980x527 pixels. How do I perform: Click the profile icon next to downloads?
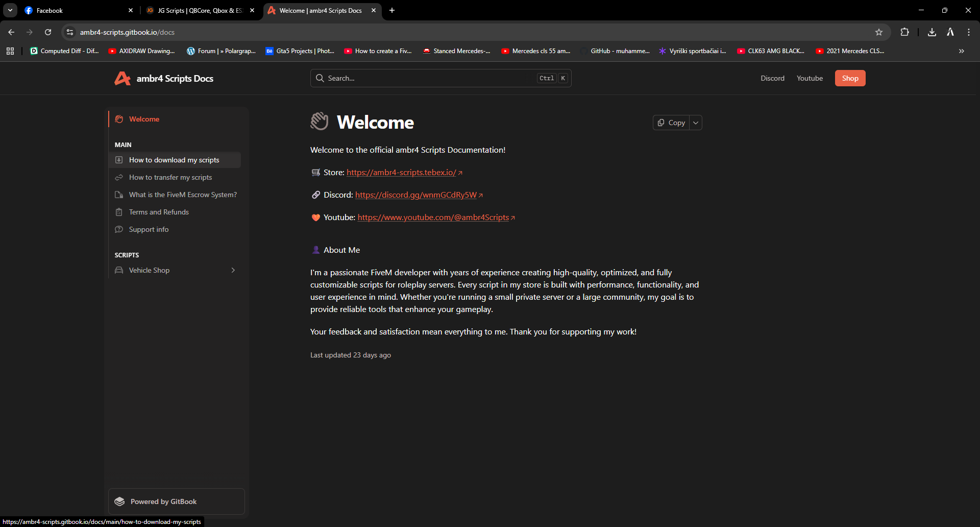950,32
